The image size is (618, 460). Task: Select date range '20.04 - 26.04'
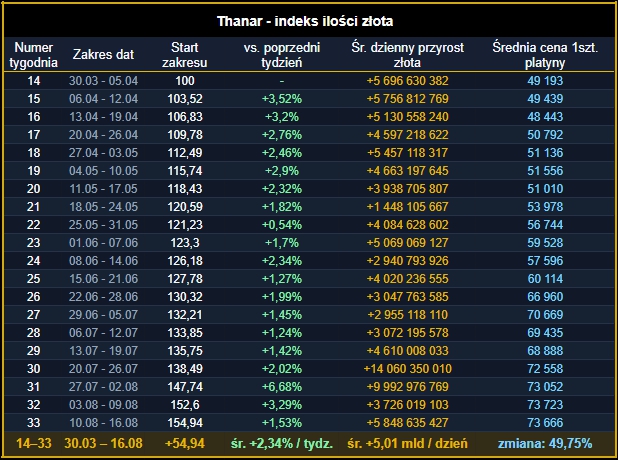(103, 135)
